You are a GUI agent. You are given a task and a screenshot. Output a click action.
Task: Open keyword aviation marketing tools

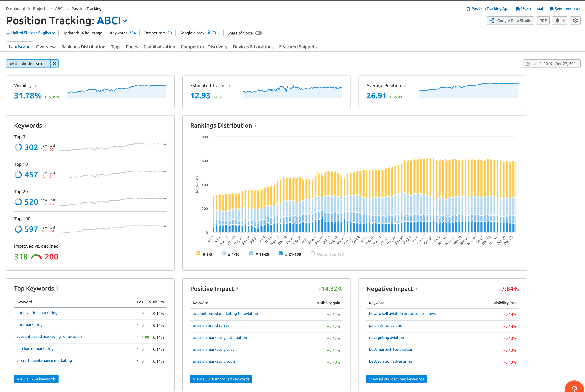point(214,361)
